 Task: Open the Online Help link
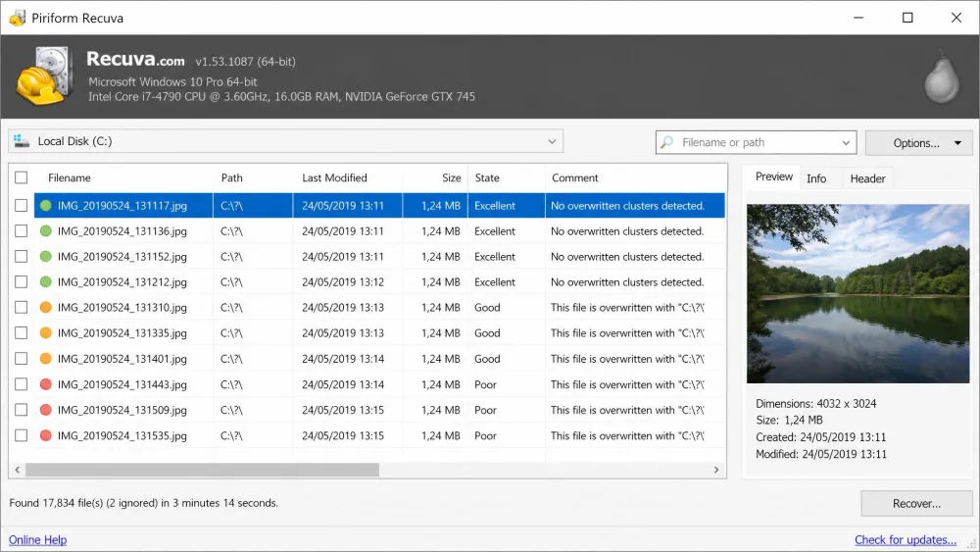(x=37, y=539)
